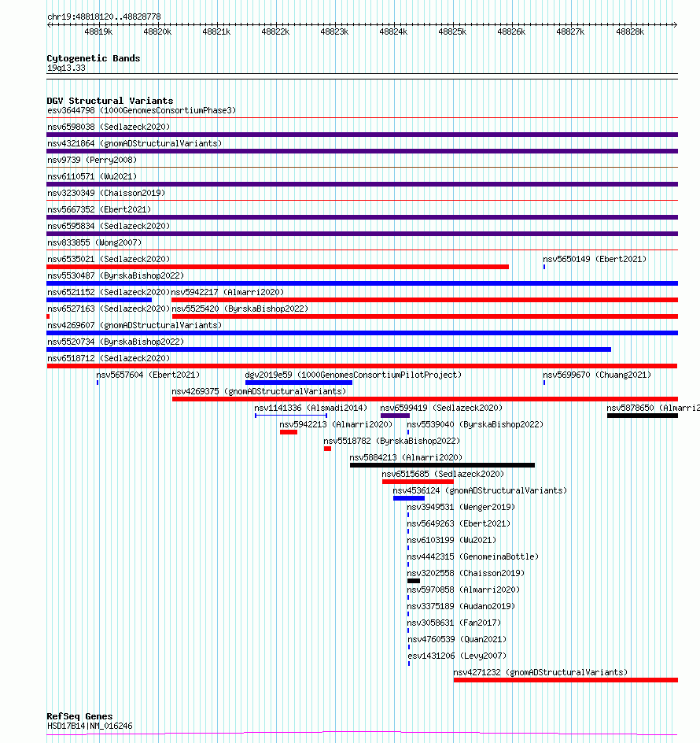
Task: Select the nsv5699670 Chuang2021 label
Action: [597, 375]
